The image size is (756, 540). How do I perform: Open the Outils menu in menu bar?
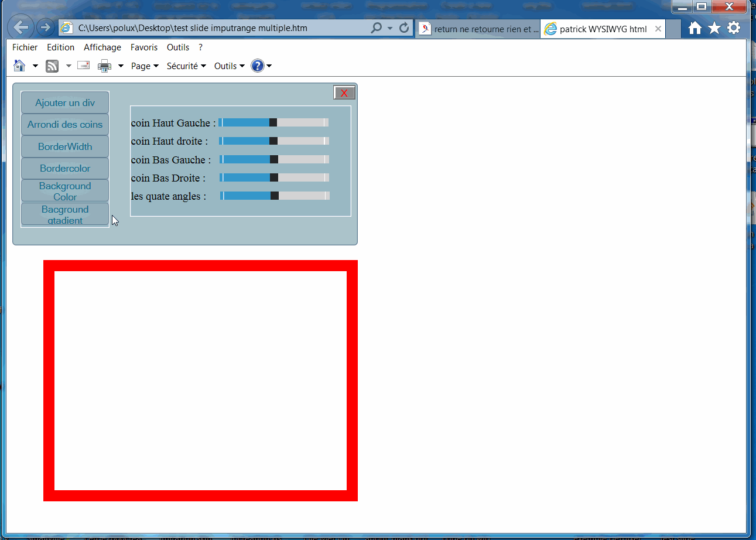point(178,47)
